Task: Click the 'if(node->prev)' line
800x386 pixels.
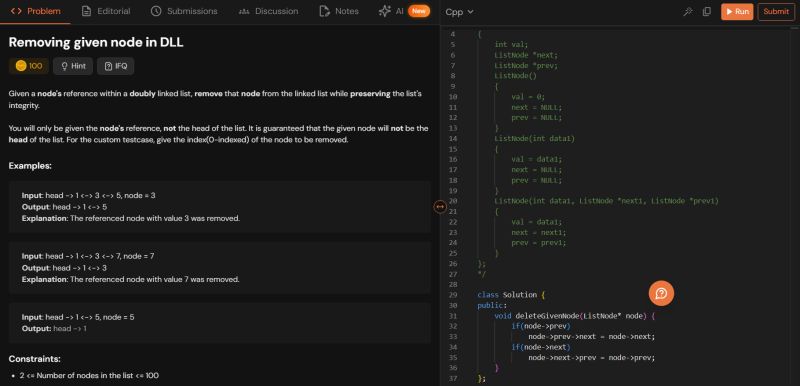Action: pyautogui.click(x=541, y=326)
